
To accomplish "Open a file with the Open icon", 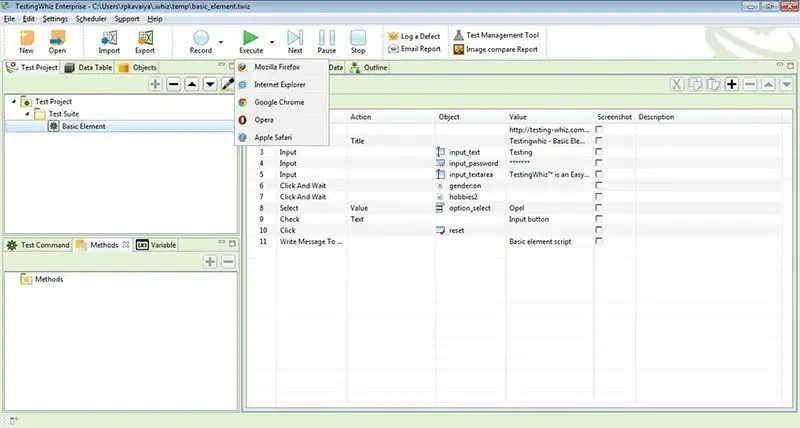I will point(57,41).
